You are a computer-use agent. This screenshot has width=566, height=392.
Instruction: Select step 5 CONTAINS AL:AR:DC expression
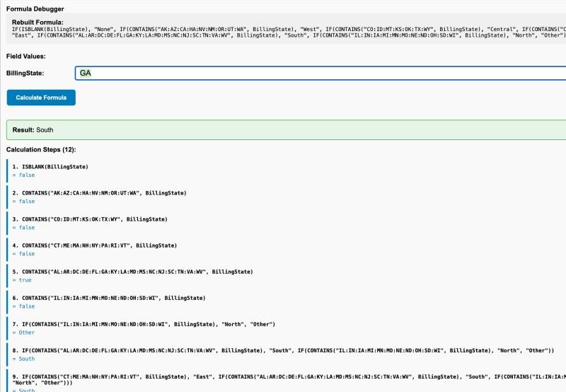pos(132,272)
